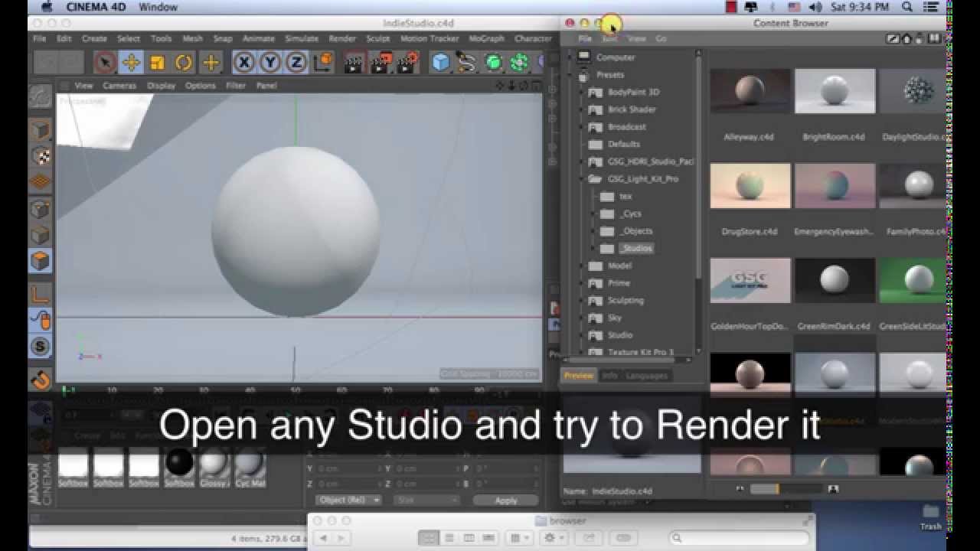980x551 pixels.
Task: Activate the Rotate tool
Action: tap(184, 62)
